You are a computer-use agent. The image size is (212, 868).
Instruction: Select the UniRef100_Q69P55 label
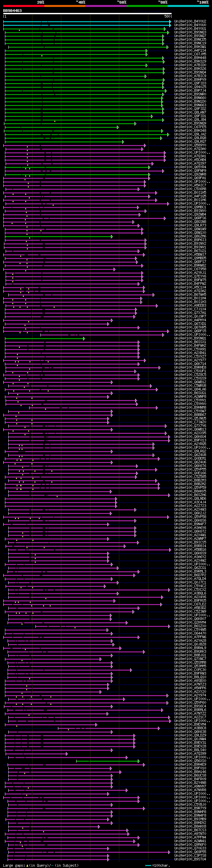(x=190, y=852)
